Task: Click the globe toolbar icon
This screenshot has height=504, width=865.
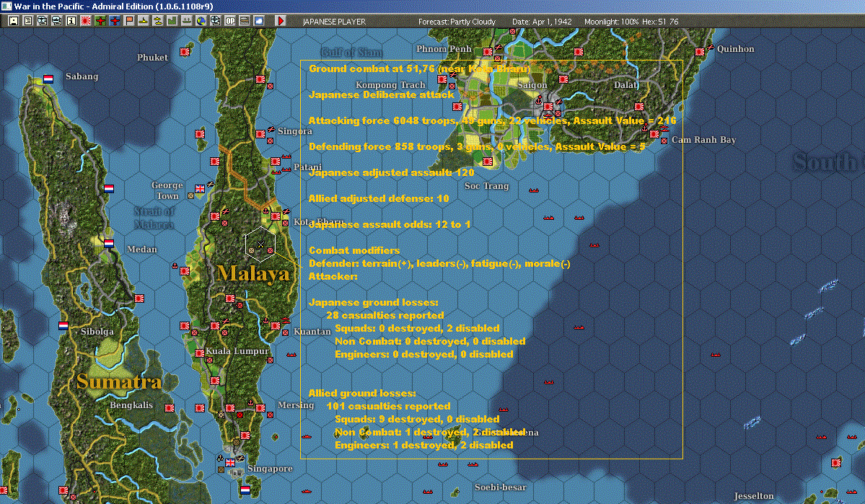Action: point(201,21)
